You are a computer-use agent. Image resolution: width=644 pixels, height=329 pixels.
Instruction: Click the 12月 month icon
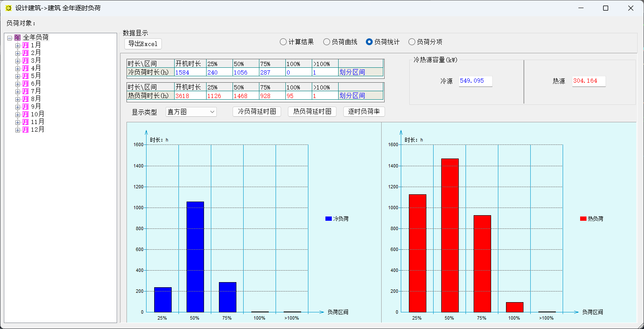pos(26,130)
